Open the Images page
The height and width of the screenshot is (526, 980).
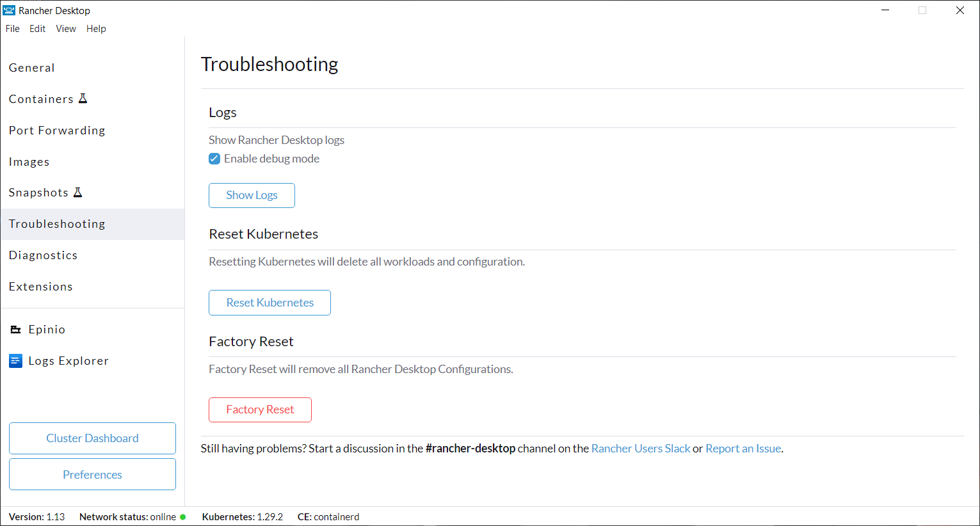coord(92,162)
